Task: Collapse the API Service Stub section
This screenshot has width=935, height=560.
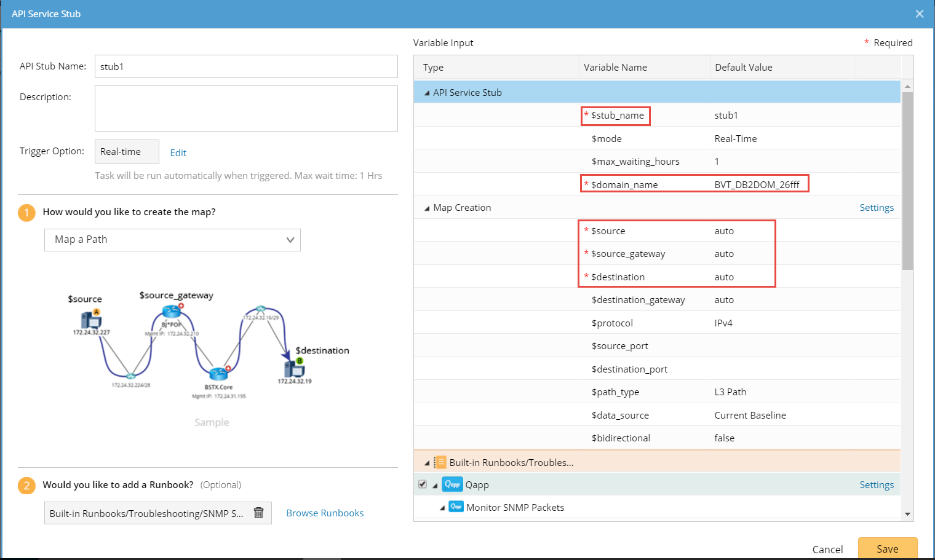Action: coord(427,93)
